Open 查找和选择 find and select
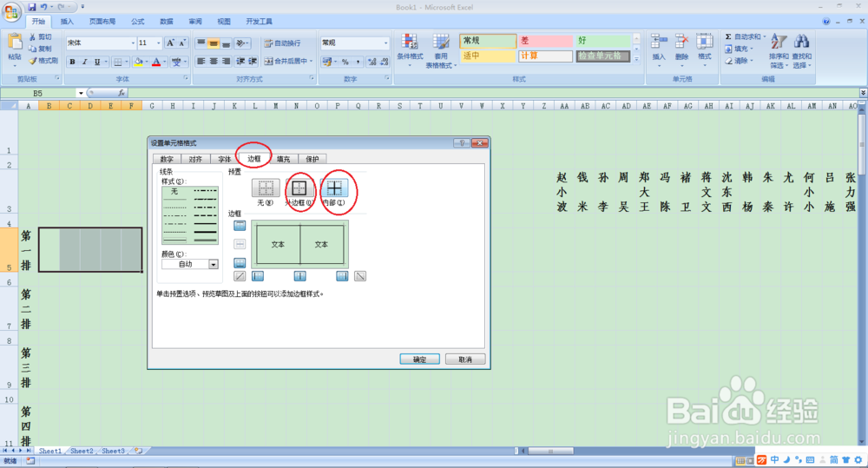The width and height of the screenshot is (868, 468). [801, 50]
